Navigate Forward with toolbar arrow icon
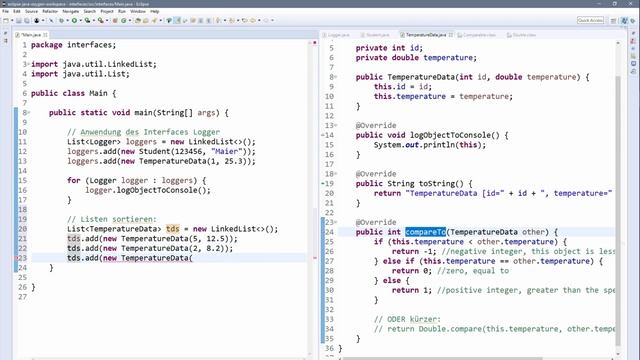This screenshot has width=640, height=360. (266, 20)
